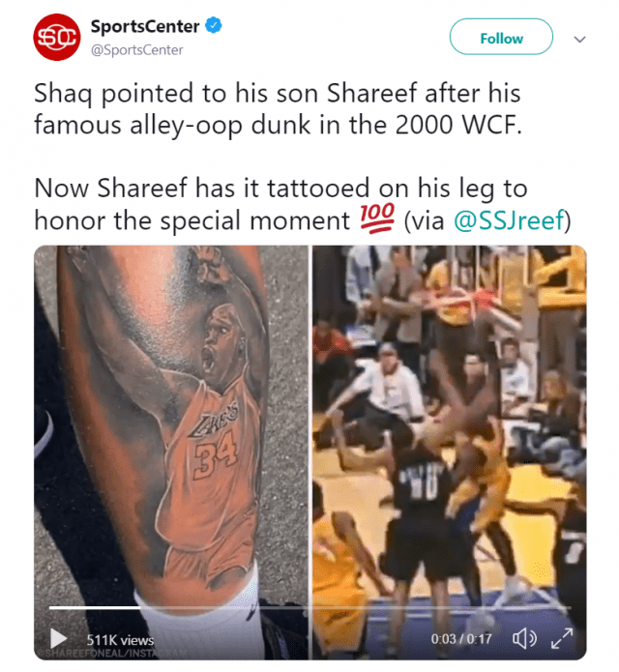
Task: Click the blue verified badge checkmark
Action: pyautogui.click(x=214, y=26)
